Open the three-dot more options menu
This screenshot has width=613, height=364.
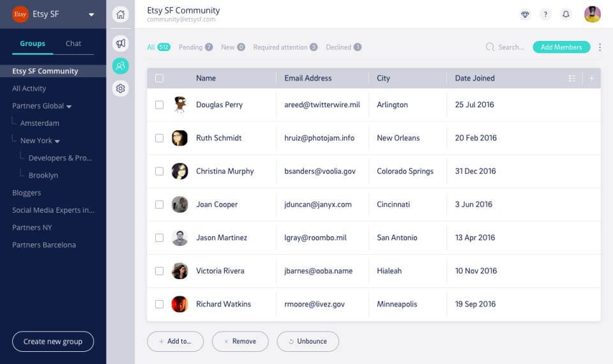point(600,47)
